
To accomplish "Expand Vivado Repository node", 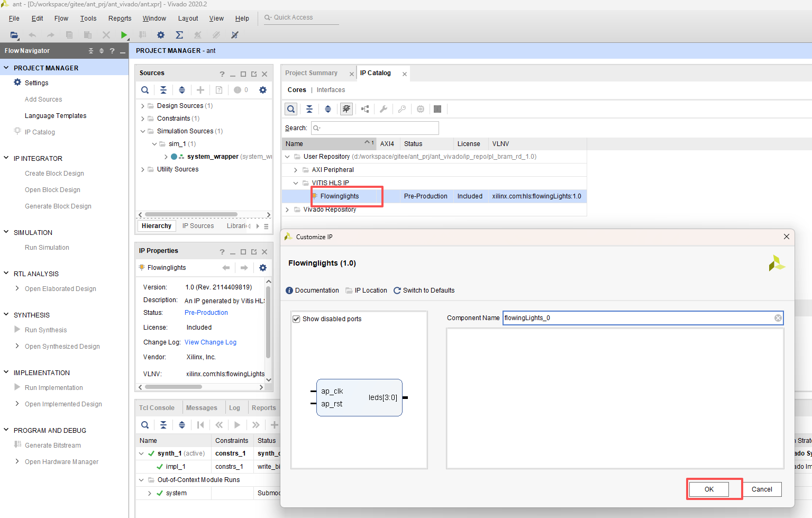I will coord(287,210).
